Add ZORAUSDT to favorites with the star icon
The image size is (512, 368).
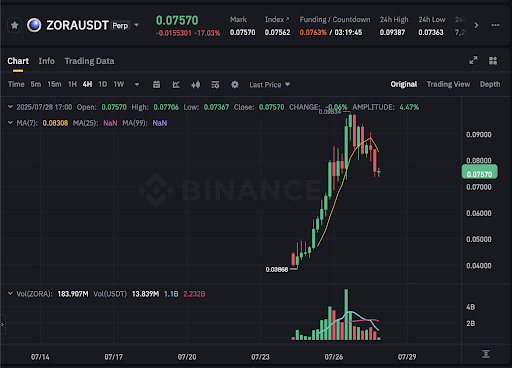tap(14, 25)
